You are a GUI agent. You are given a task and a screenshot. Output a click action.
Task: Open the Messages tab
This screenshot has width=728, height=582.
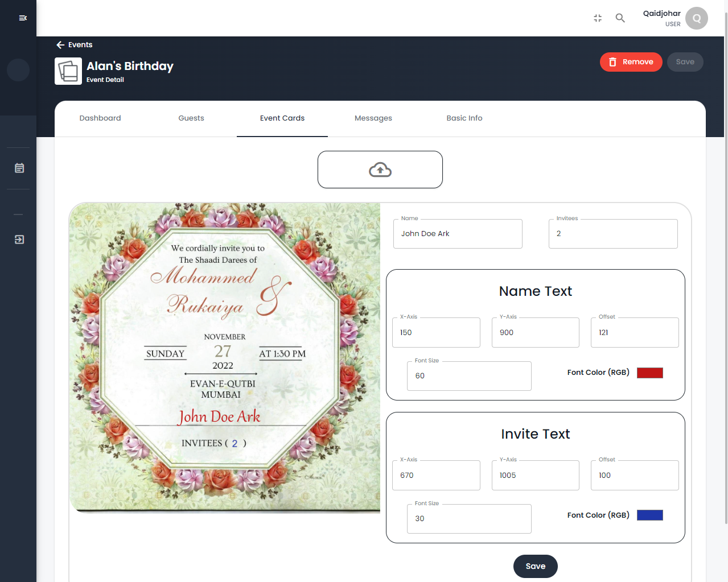pos(373,118)
